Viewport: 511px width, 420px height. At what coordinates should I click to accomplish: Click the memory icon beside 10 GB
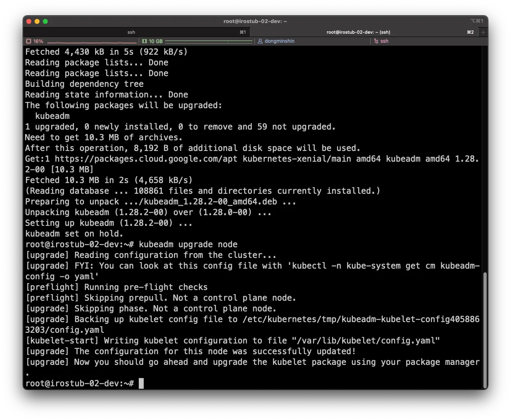tap(145, 41)
